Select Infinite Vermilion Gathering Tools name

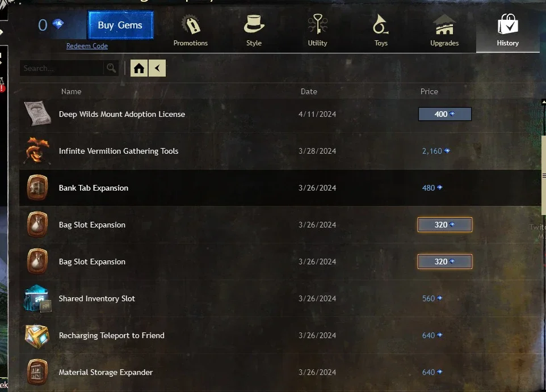coord(119,151)
